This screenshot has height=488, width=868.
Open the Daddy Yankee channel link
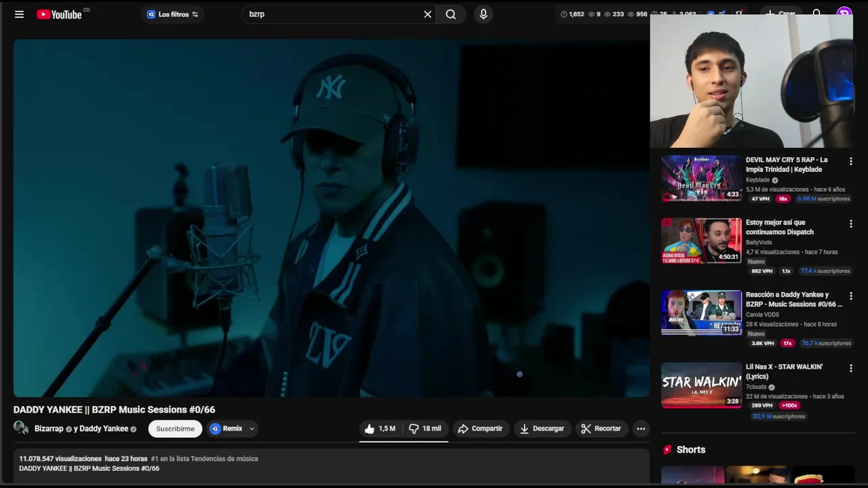[x=104, y=428]
